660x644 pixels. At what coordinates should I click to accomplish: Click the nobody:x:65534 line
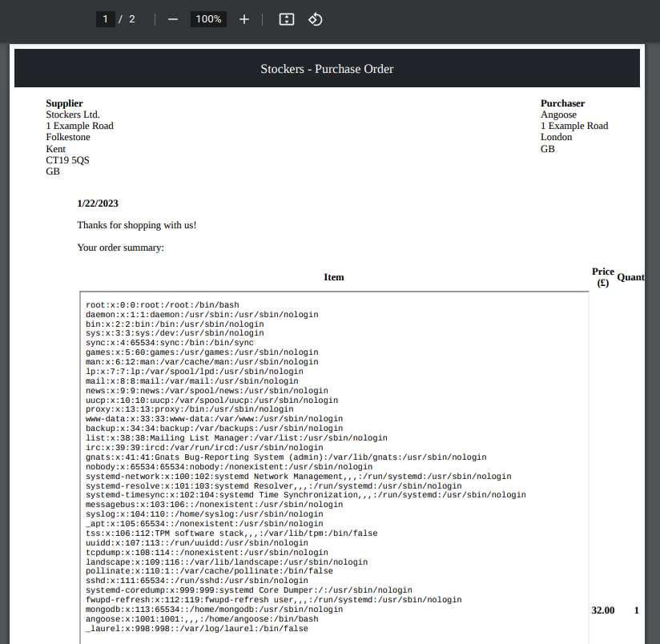pyautogui.click(x=229, y=467)
